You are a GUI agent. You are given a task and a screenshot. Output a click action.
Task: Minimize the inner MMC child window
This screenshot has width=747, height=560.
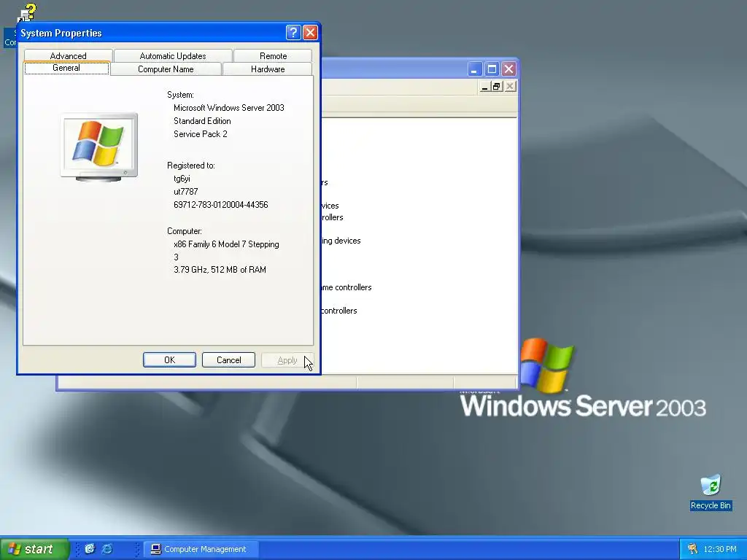click(x=484, y=86)
